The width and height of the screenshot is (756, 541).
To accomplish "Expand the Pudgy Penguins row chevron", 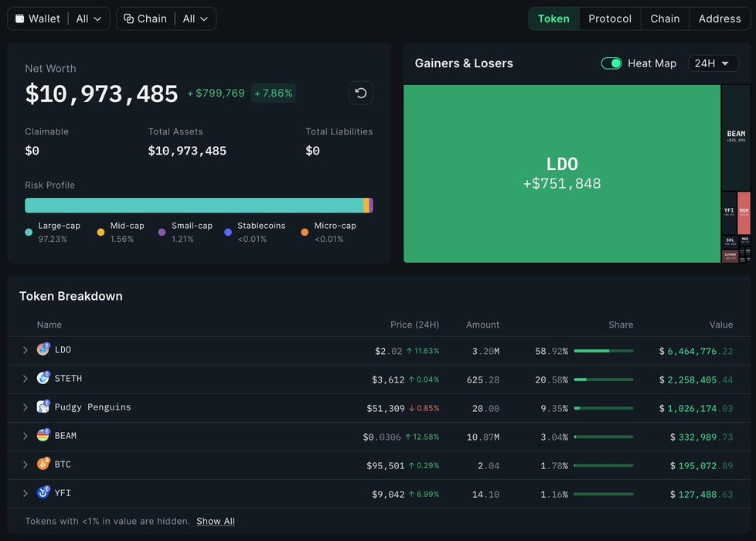I will click(x=25, y=407).
